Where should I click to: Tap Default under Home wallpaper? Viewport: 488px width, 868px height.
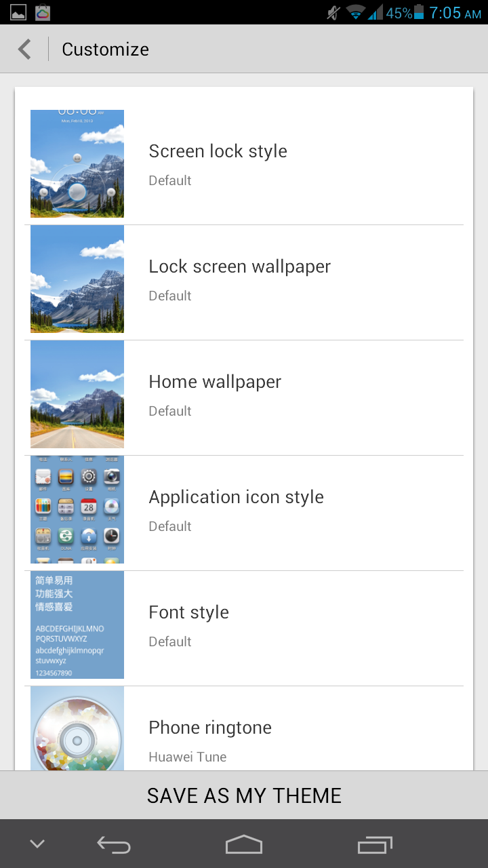[x=170, y=411]
